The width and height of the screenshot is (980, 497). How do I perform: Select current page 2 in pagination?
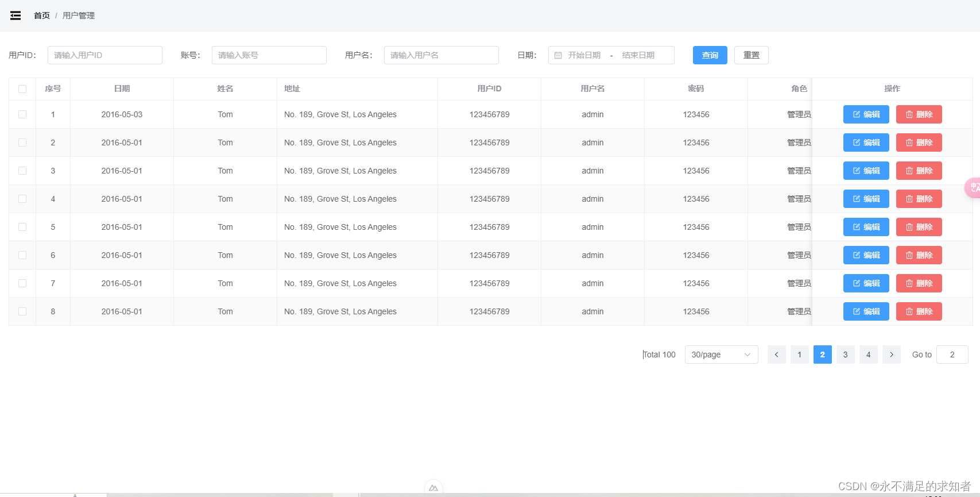point(822,355)
